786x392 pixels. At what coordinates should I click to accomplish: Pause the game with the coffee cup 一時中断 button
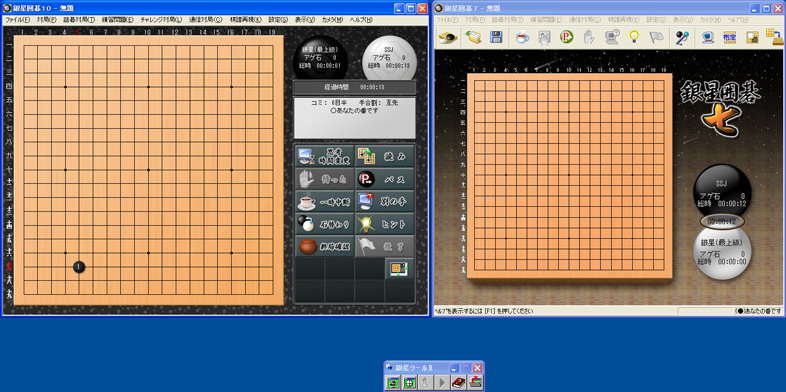click(x=325, y=202)
